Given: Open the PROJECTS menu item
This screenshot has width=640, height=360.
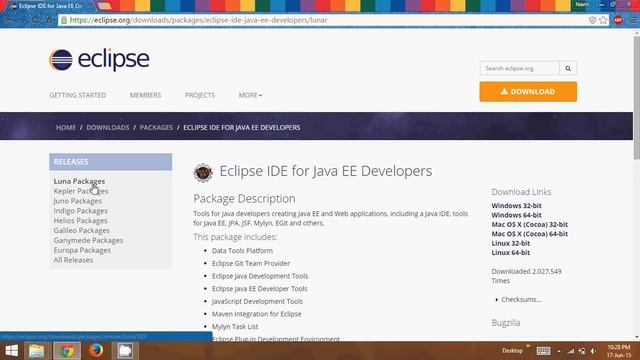Looking at the screenshot, I should [x=200, y=95].
